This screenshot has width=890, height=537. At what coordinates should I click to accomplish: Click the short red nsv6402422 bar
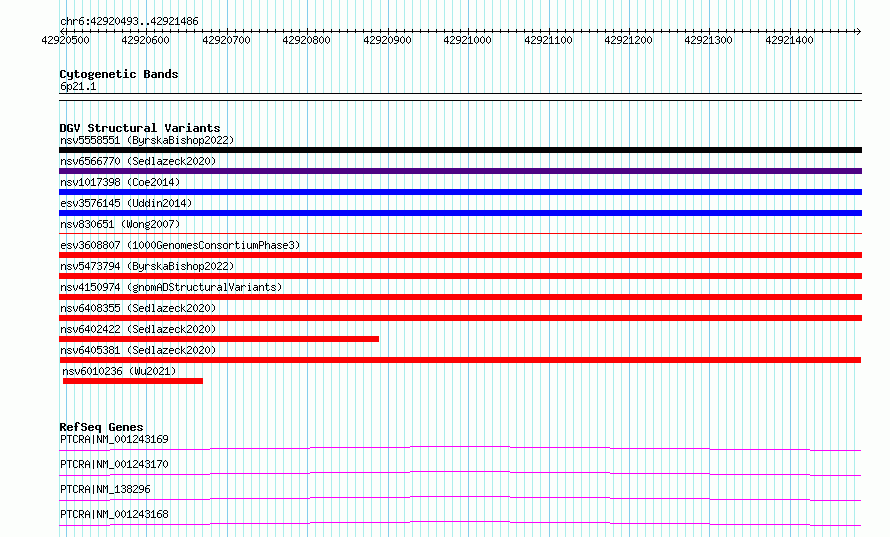click(219, 339)
